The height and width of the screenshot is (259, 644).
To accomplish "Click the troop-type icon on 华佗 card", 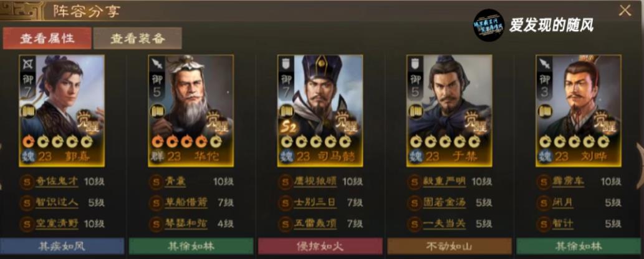I will click(156, 63).
